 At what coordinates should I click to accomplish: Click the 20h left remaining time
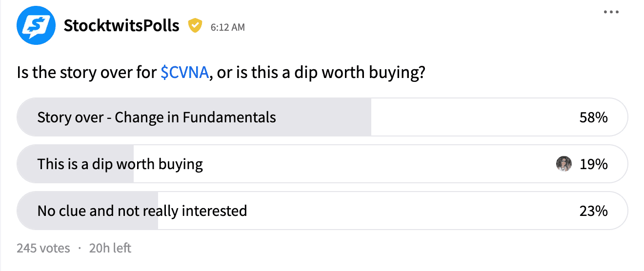110,248
